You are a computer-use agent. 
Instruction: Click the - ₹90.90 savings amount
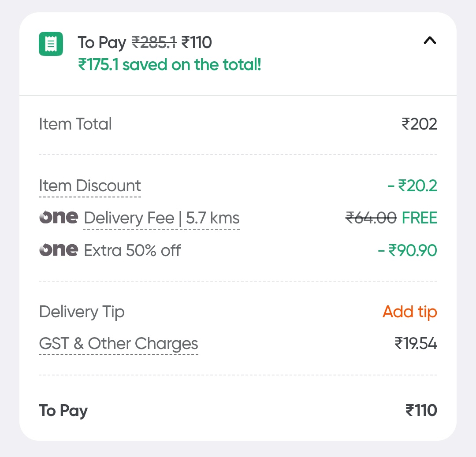pyautogui.click(x=408, y=250)
